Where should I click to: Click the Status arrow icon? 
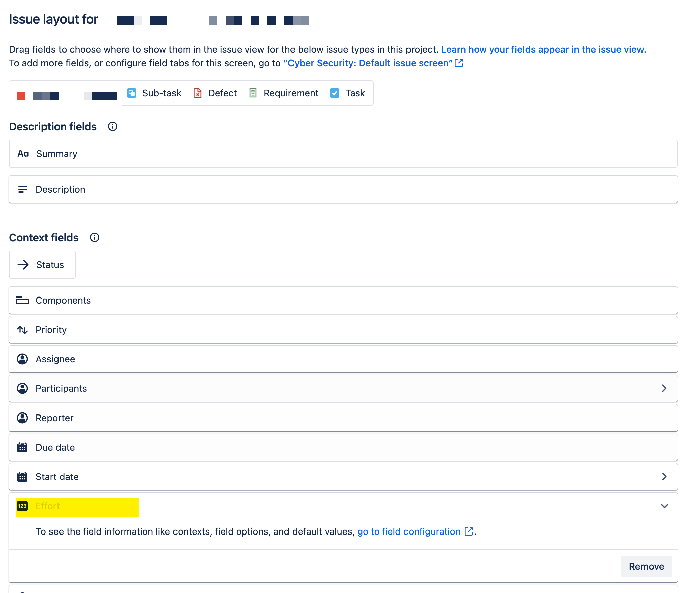(23, 264)
